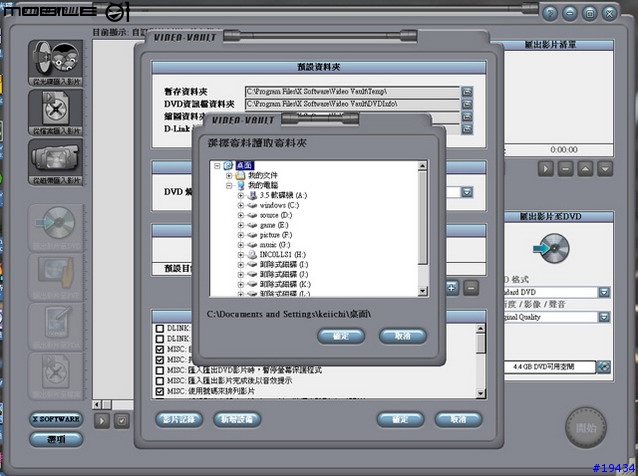Click the 選項 button at bottom left
The width and height of the screenshot is (638, 476).
pyautogui.click(x=56, y=439)
